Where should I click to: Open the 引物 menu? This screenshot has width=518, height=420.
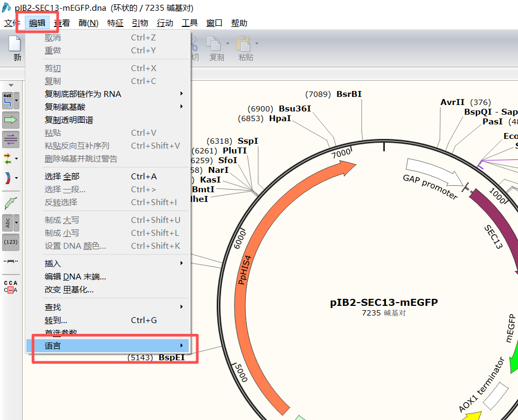tap(140, 23)
